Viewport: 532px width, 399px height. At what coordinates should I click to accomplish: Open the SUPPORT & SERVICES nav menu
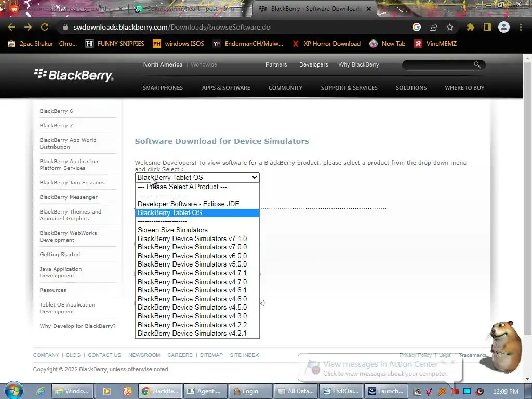click(349, 88)
